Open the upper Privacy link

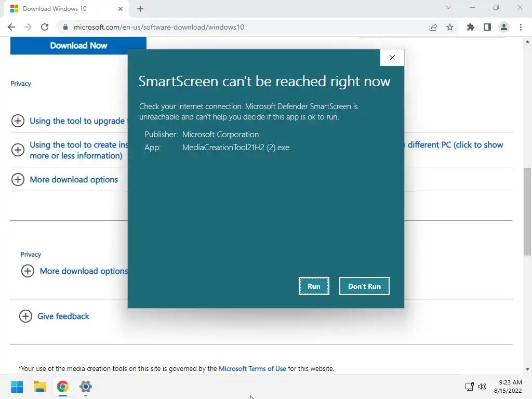(x=21, y=84)
